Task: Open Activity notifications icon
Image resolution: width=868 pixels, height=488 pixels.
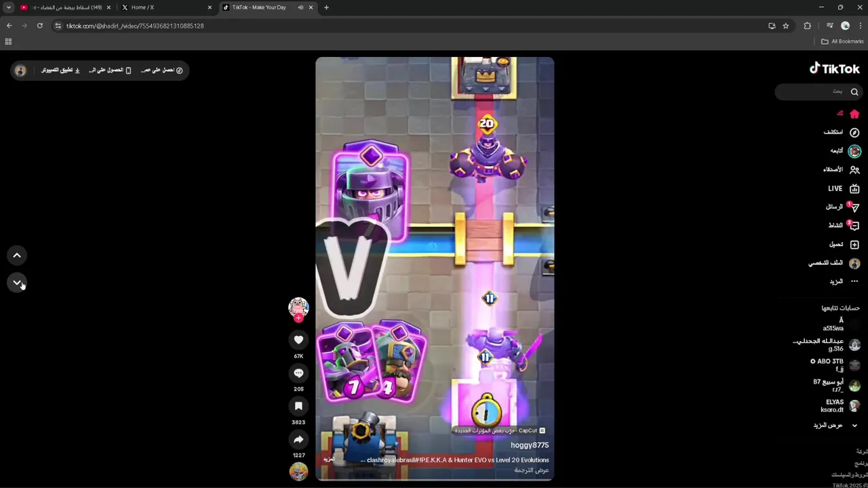Action: tap(854, 226)
